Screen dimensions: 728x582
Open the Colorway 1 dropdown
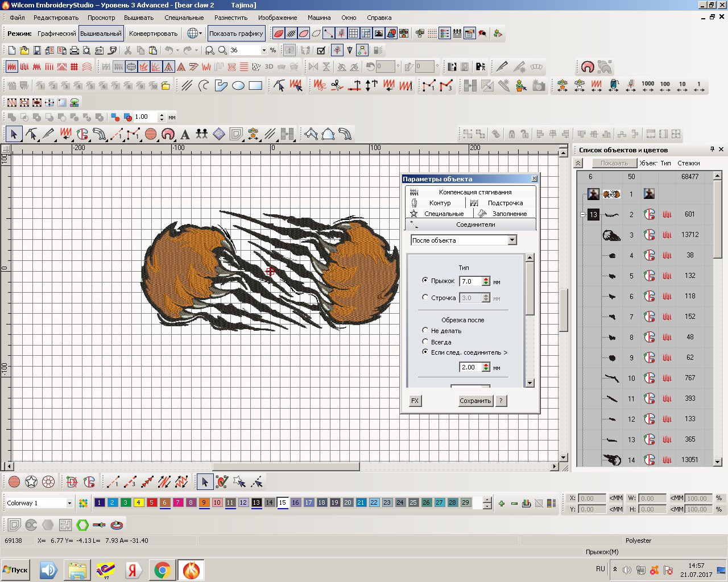[69, 503]
